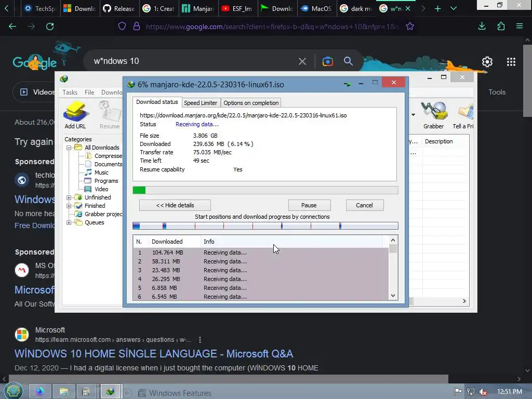Expand the Queues category node
Screen dimensions: 532x399
click(x=69, y=222)
